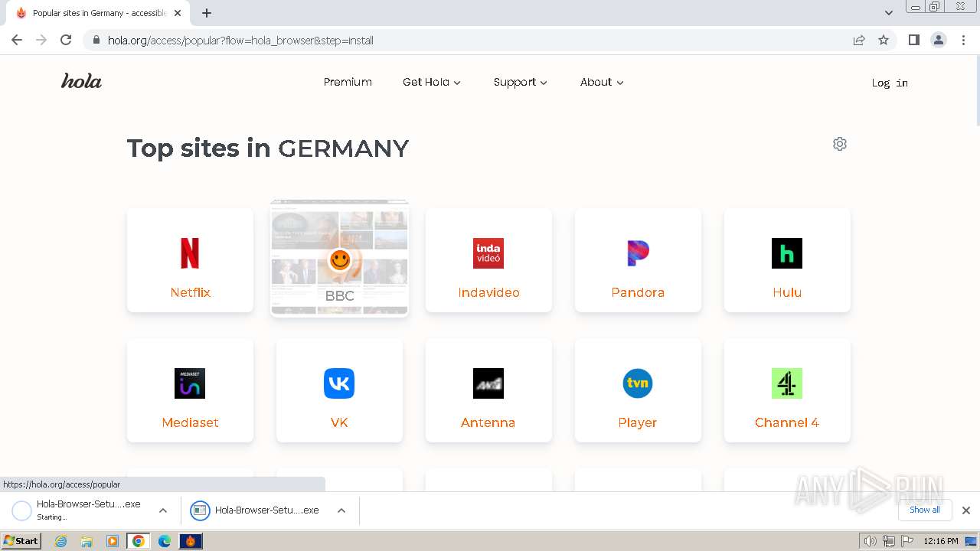Expand the About menu
Screen dimensions: 980x551
tap(602, 82)
